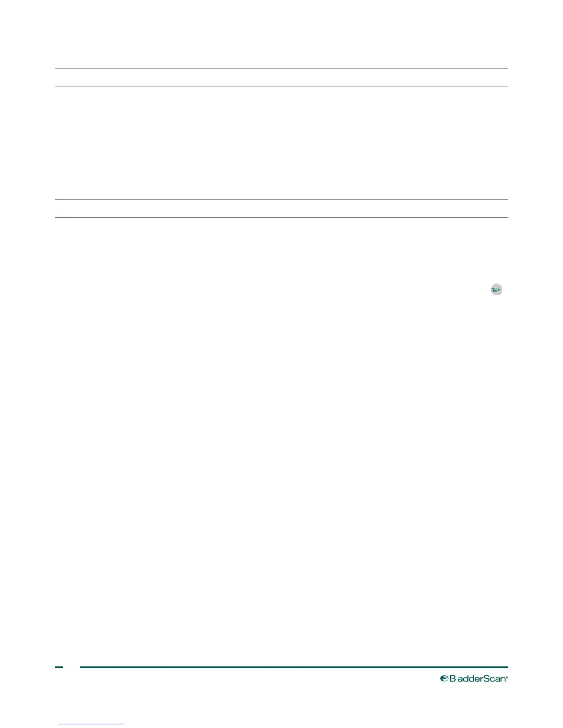
Task: Click the video camera icon
Action: [x=496, y=290]
